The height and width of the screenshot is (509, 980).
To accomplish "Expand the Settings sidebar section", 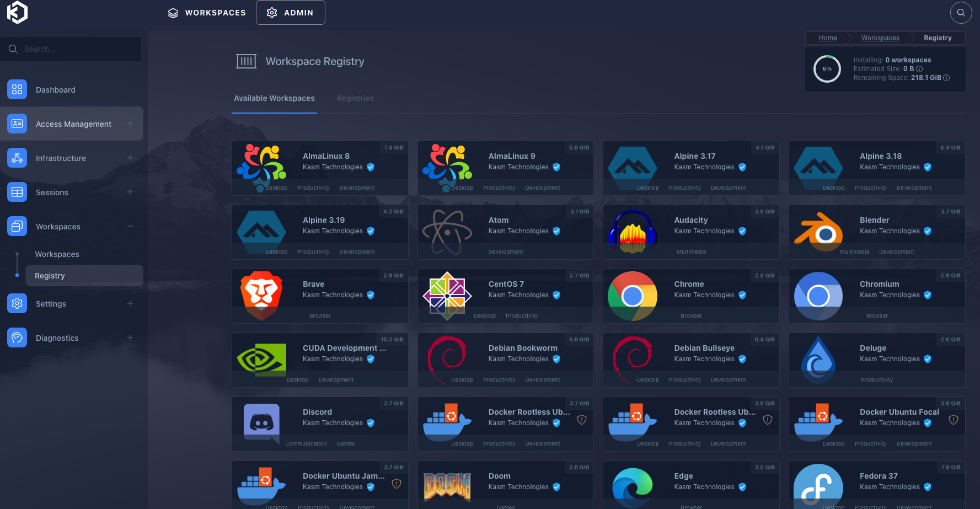I will [x=130, y=303].
